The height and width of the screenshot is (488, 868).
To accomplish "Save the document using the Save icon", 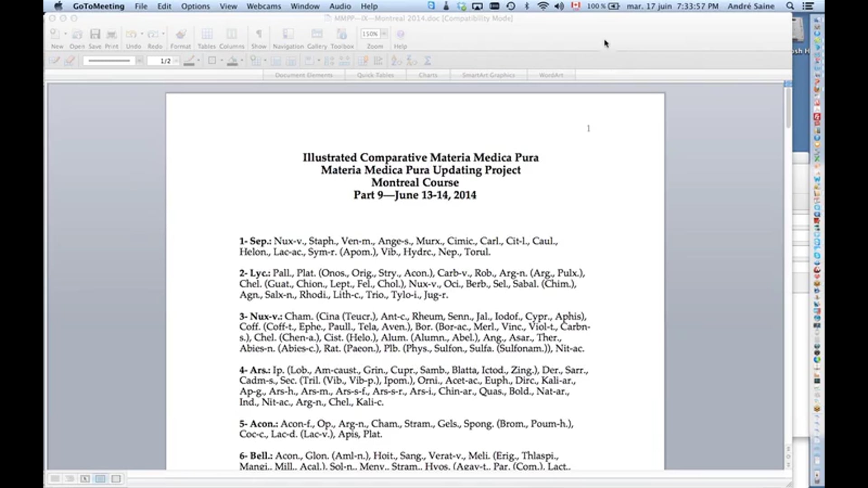I will click(x=95, y=34).
